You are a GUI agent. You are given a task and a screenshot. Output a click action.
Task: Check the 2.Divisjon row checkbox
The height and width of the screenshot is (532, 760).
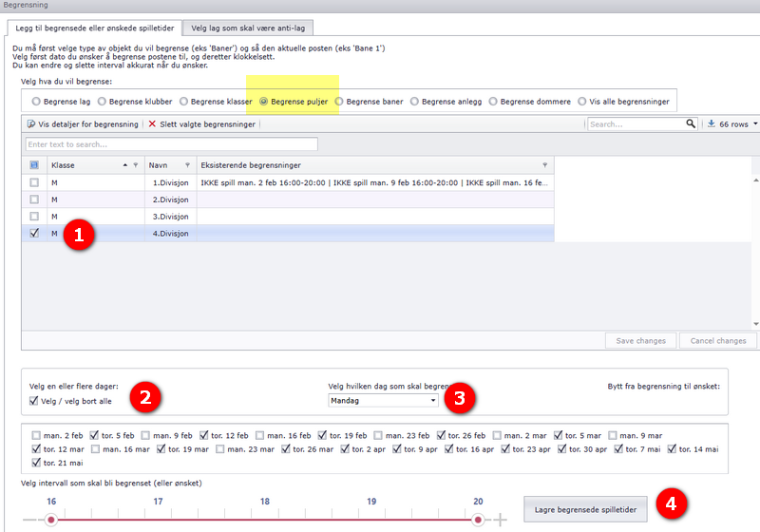tap(34, 199)
